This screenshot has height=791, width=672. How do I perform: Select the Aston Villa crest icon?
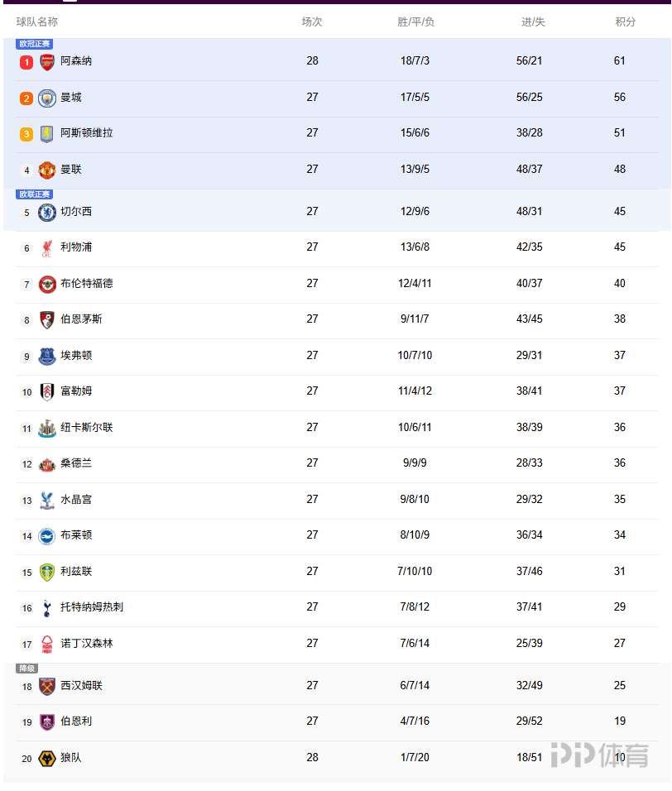(47, 134)
